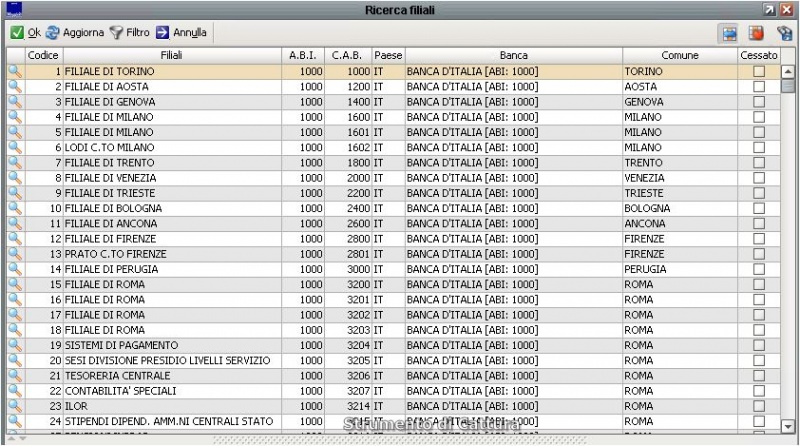The image size is (800, 446).
Task: Select the SISTEMI DI PAGAMENTO name cell
Action: pyautogui.click(x=172, y=345)
